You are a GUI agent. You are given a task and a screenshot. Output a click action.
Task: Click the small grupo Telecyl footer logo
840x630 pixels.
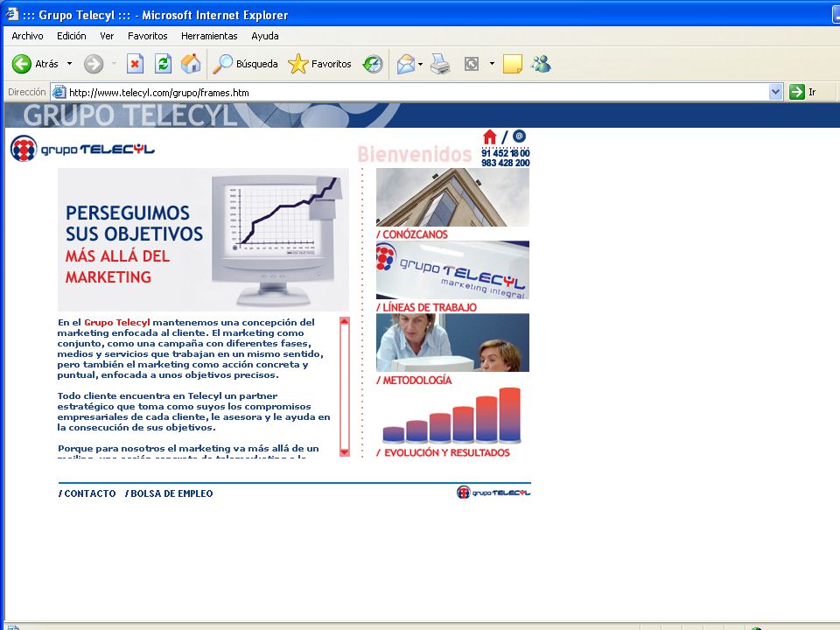(x=493, y=492)
